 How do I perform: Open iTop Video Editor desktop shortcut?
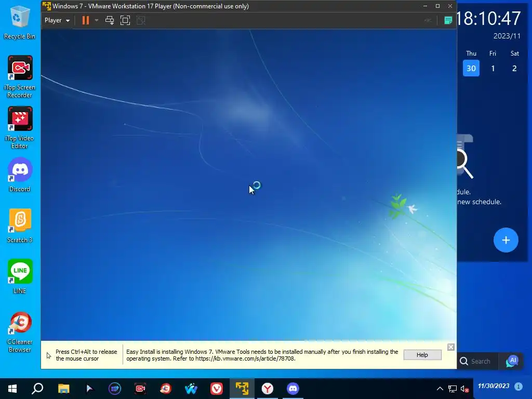[x=20, y=128]
